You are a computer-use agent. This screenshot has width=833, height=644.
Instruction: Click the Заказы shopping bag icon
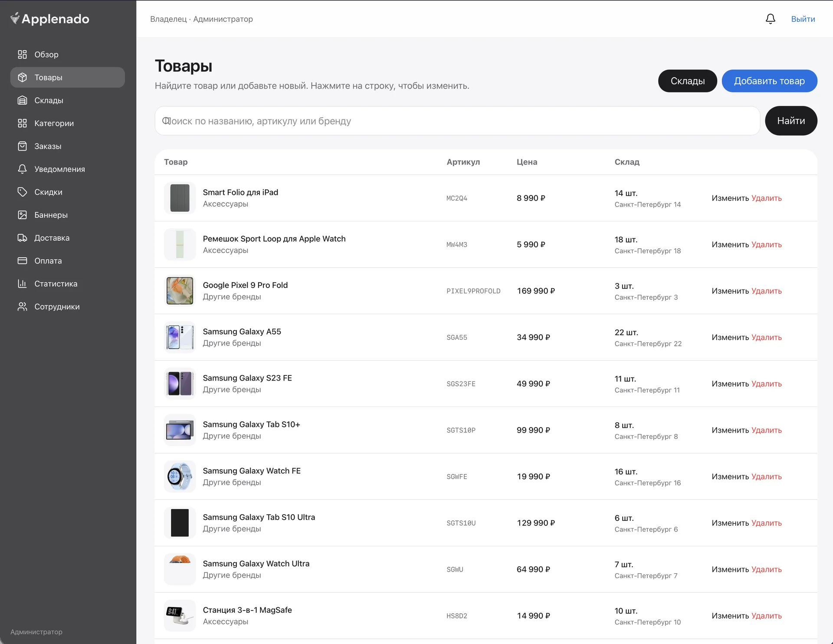point(22,146)
